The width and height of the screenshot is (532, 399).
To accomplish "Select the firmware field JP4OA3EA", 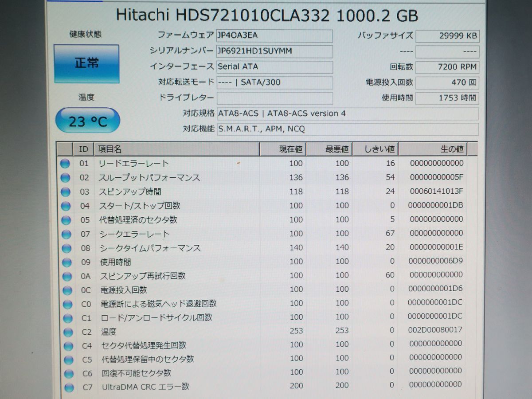I will (274, 35).
